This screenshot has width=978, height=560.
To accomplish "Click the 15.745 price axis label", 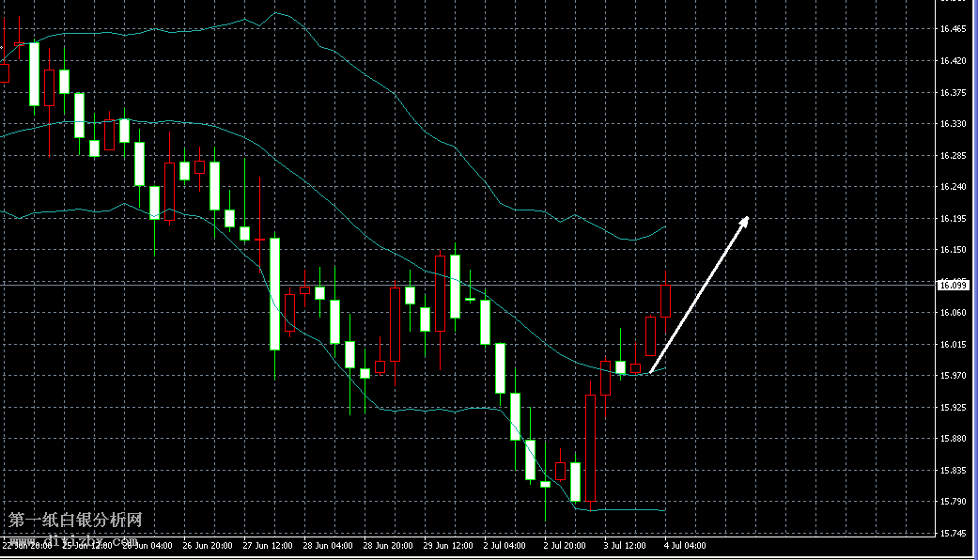I will 953,533.
